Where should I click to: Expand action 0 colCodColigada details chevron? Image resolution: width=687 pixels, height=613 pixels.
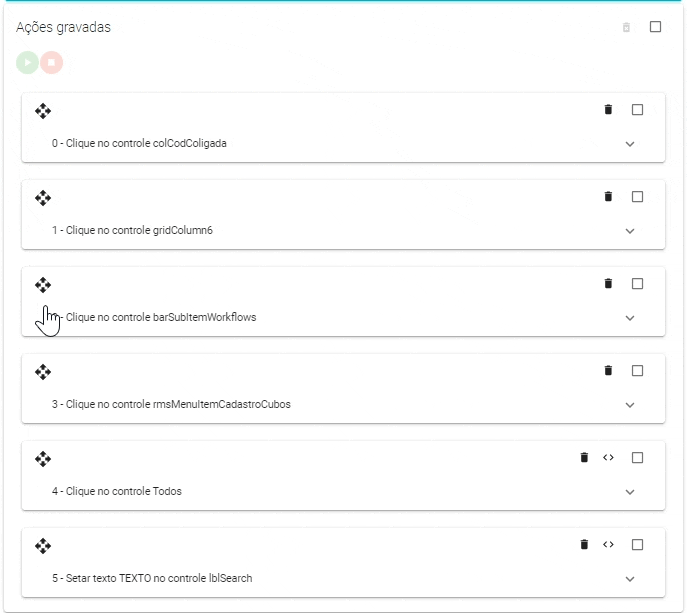(x=630, y=144)
